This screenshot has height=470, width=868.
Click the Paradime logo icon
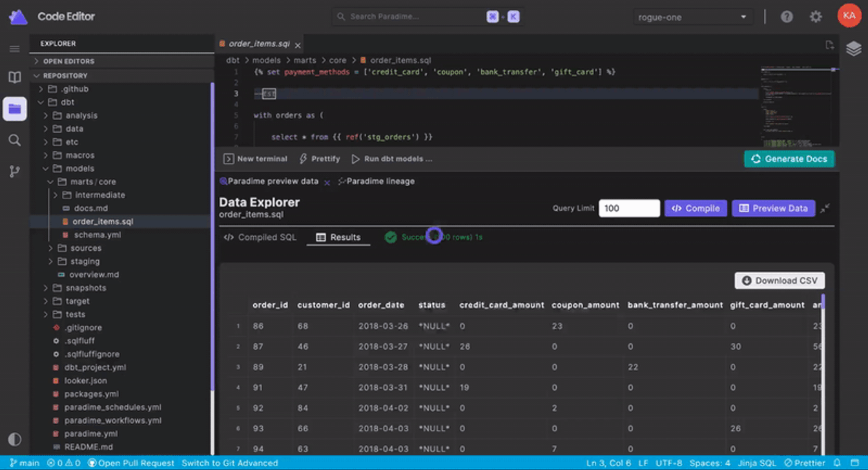pyautogui.click(x=18, y=17)
